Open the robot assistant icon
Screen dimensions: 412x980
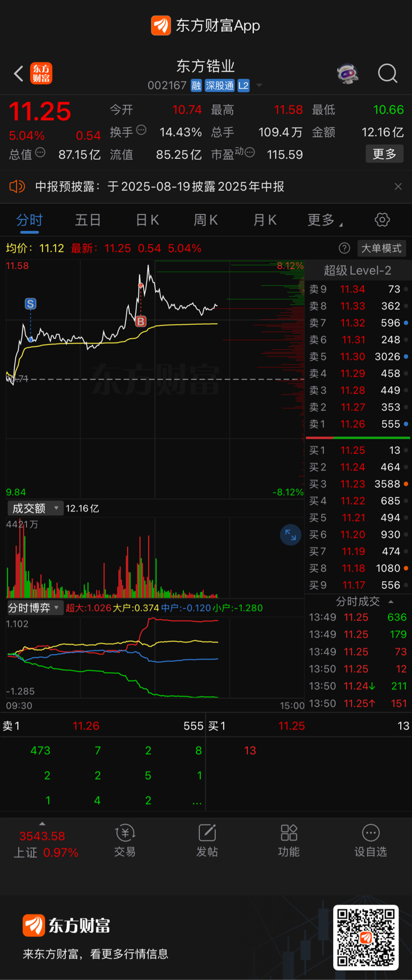(x=348, y=74)
